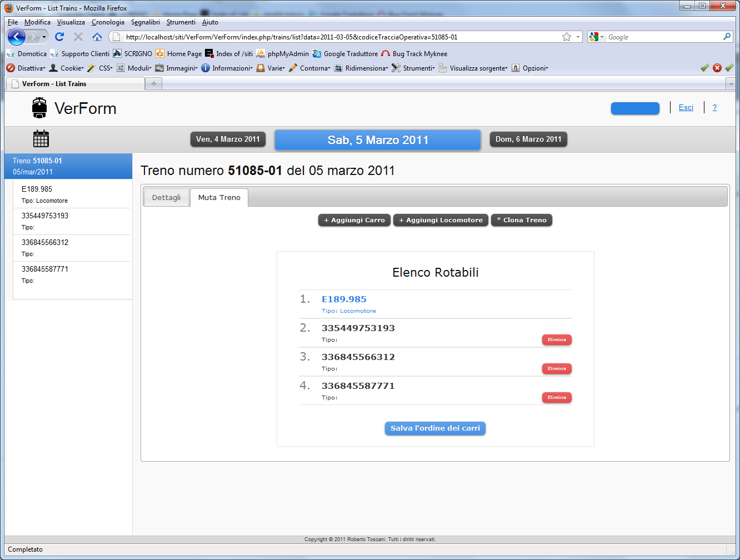Screen dimensions: 740x560
Task: Select E189.985 locomotive in sidebar list
Action: tap(72, 194)
